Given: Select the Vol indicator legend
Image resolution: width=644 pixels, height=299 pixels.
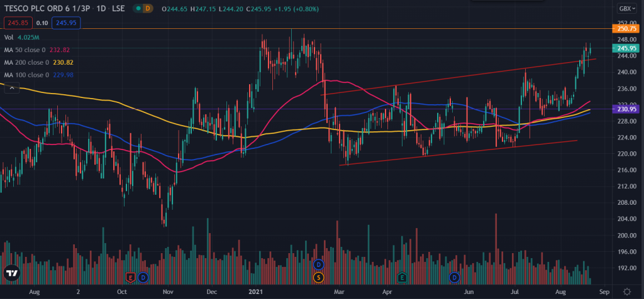Looking at the screenshot, I should point(22,37).
